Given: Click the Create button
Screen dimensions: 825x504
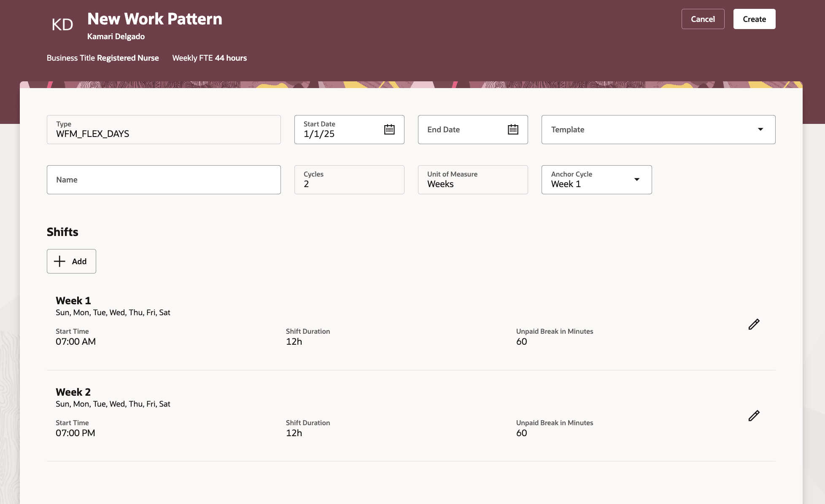Looking at the screenshot, I should [754, 19].
